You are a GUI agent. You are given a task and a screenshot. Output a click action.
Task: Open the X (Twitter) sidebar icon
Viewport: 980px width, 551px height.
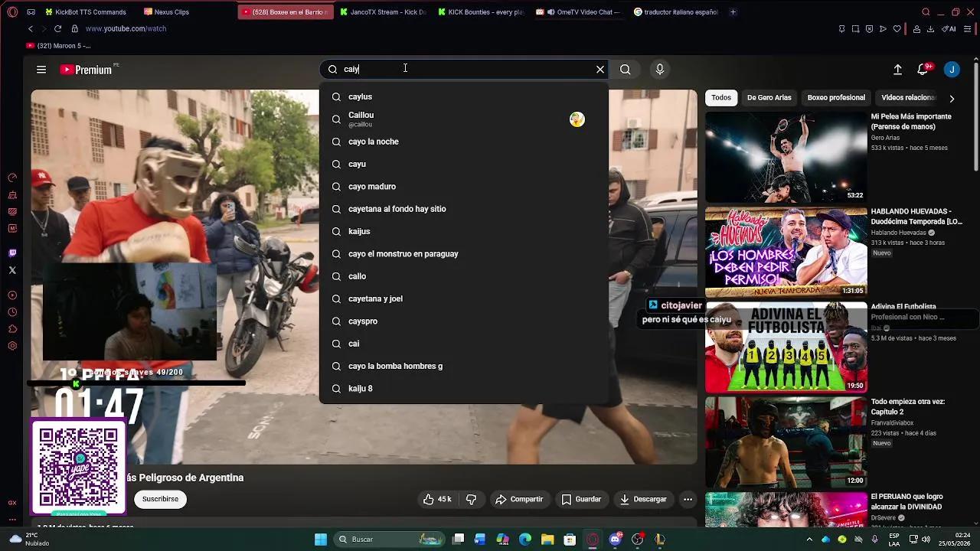(12, 270)
